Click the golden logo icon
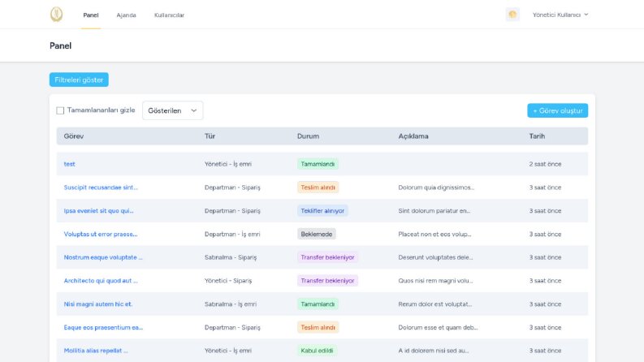This screenshot has height=362, width=644. (x=57, y=15)
